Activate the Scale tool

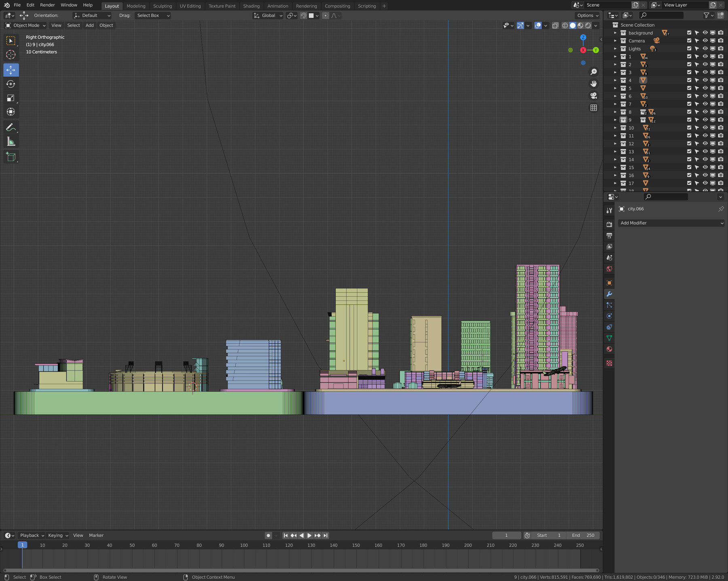click(11, 98)
